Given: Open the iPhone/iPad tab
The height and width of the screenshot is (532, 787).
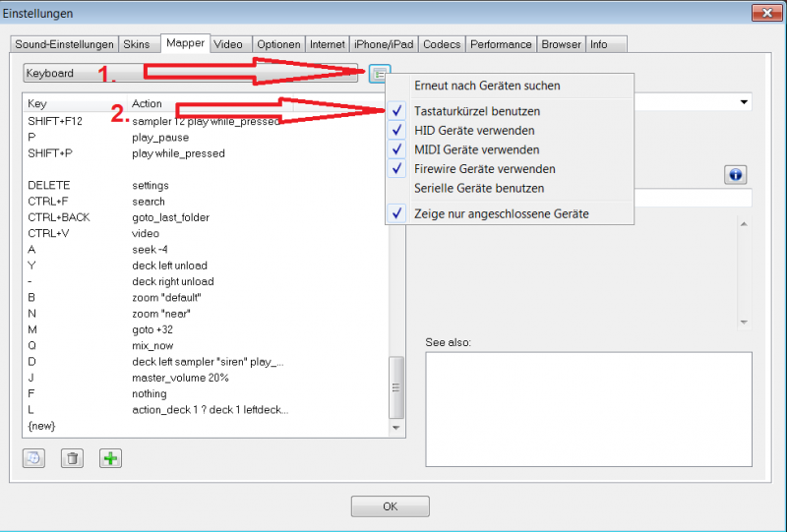Looking at the screenshot, I should coord(384,44).
